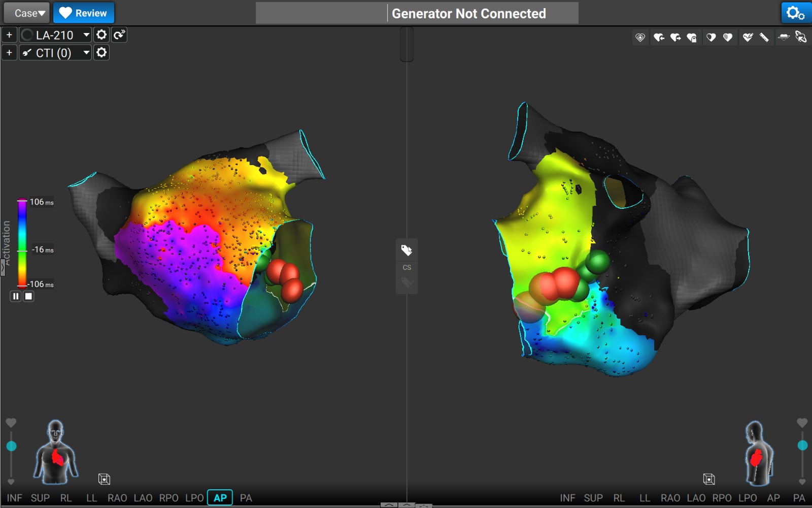This screenshot has height=508, width=812.
Task: Click the concentric hearts icon
Action: 640,37
